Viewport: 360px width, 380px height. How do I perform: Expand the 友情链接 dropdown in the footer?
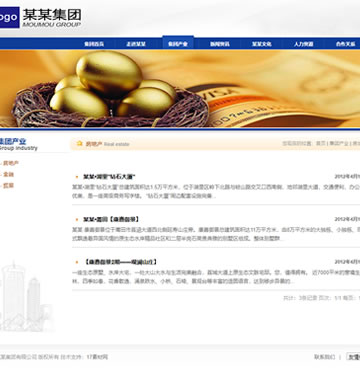coord(353,357)
